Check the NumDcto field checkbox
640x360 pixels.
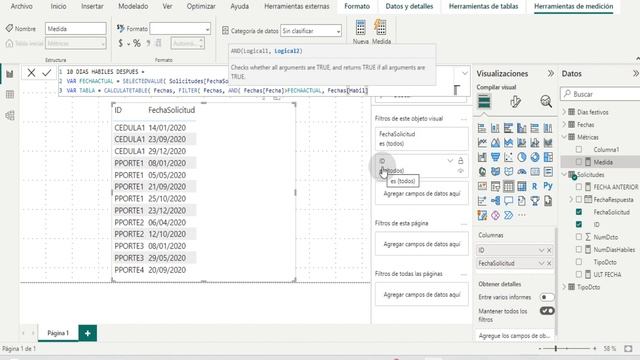[579, 237]
